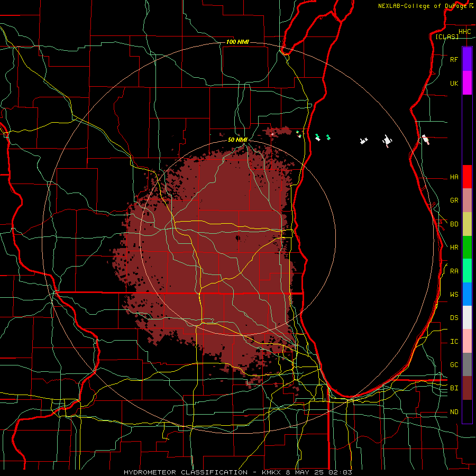Click the 'GR' legend label
This screenshot has width=476, height=476.
[454, 200]
